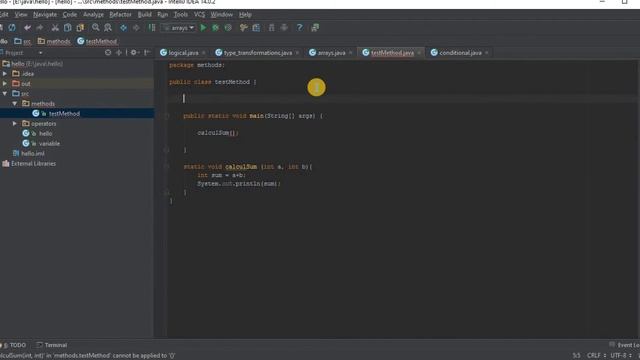Open the Refactor menu
This screenshot has width=640, height=360.
point(120,15)
